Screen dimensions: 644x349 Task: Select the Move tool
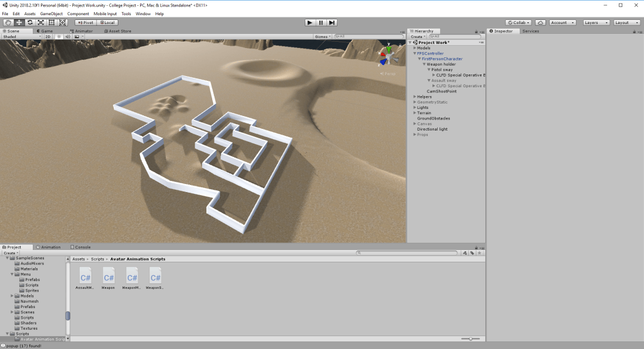19,23
